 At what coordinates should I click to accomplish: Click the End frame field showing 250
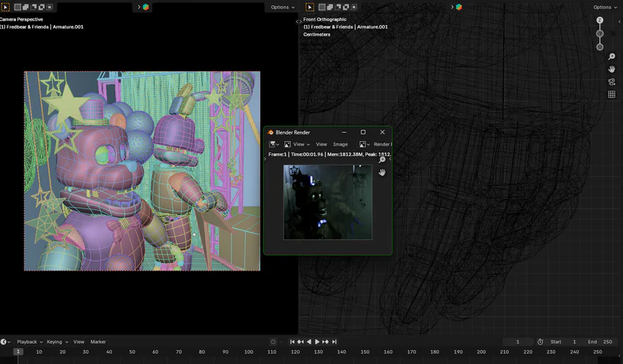(599, 342)
